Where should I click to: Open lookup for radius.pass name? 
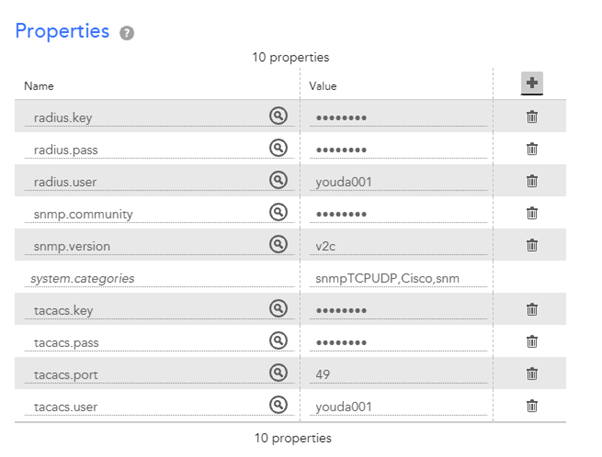point(278,149)
